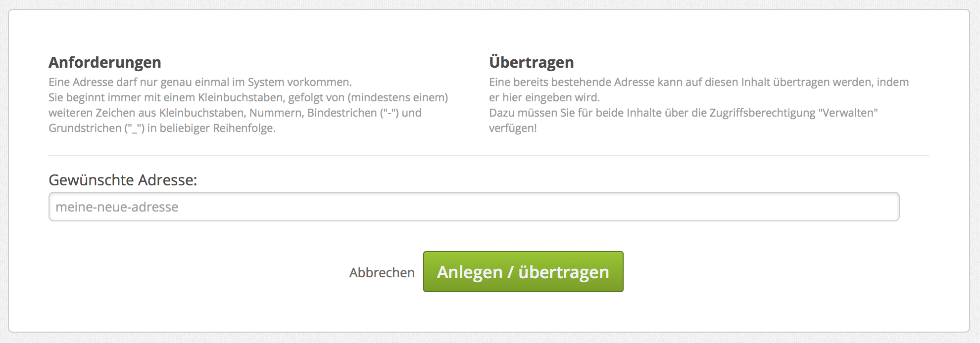The image size is (980, 343).
Task: Click the quoted word "Verwalten"
Action: [848, 113]
